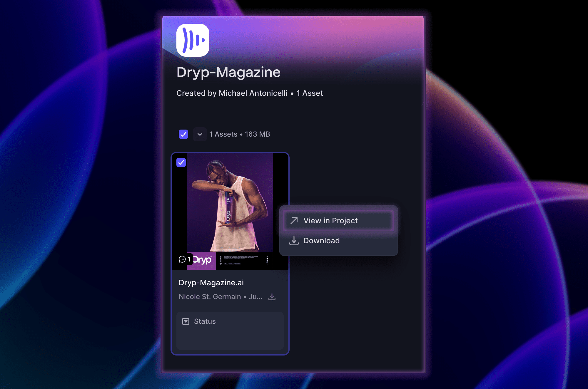Click 'Nicole St. Germain' uploader text
Viewport: 588px width, 389px height.
[x=210, y=297]
